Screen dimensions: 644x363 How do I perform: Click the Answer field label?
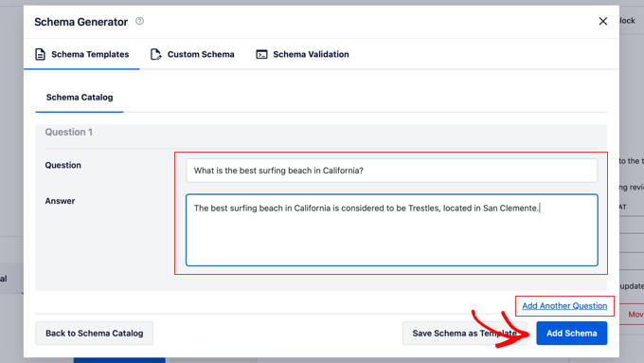pos(60,201)
